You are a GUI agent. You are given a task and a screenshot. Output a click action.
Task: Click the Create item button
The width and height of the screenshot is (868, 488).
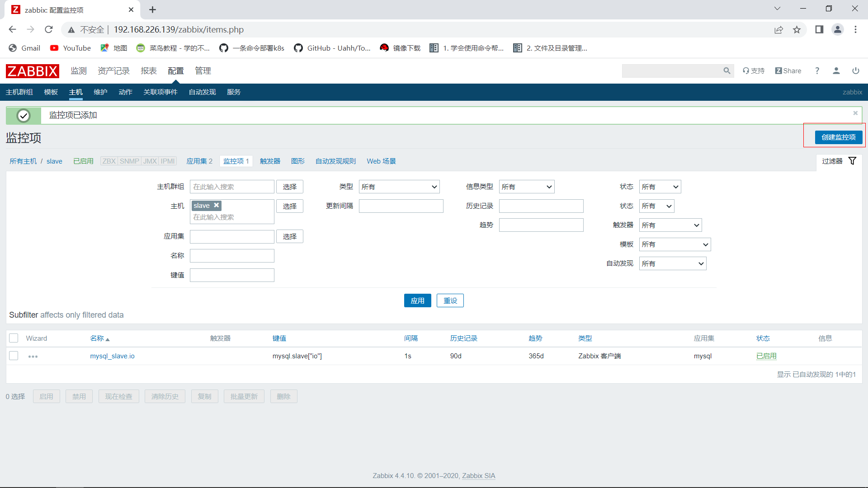838,137
